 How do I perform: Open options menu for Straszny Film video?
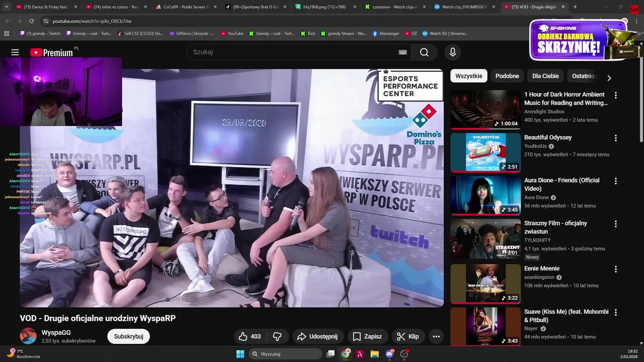[615, 224]
